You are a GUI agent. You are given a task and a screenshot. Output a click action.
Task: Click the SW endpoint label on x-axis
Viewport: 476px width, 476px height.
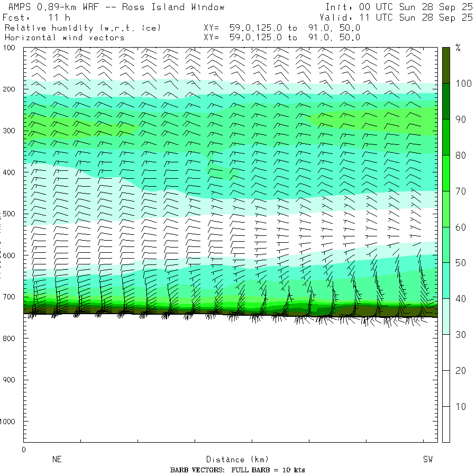pyautogui.click(x=427, y=460)
